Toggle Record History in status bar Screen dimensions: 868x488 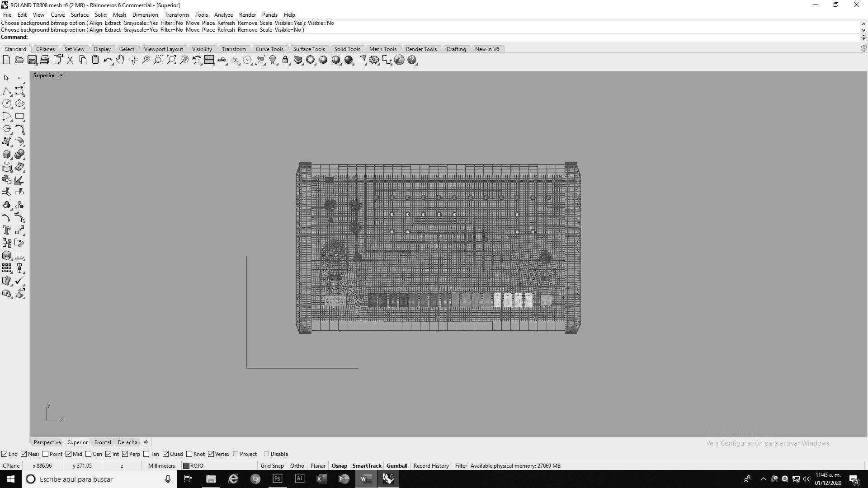431,466
